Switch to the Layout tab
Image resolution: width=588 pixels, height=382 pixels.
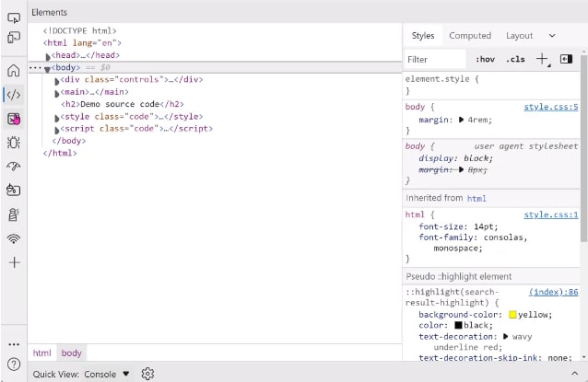click(x=519, y=36)
